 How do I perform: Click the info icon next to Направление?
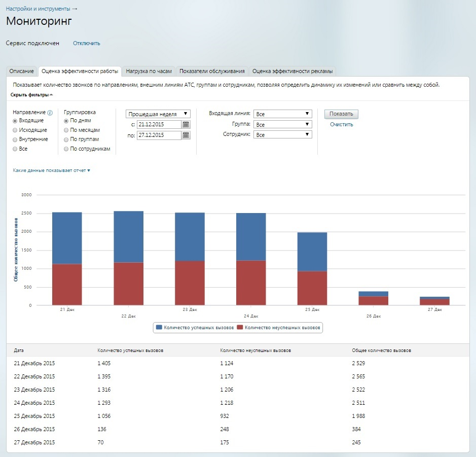click(x=50, y=113)
